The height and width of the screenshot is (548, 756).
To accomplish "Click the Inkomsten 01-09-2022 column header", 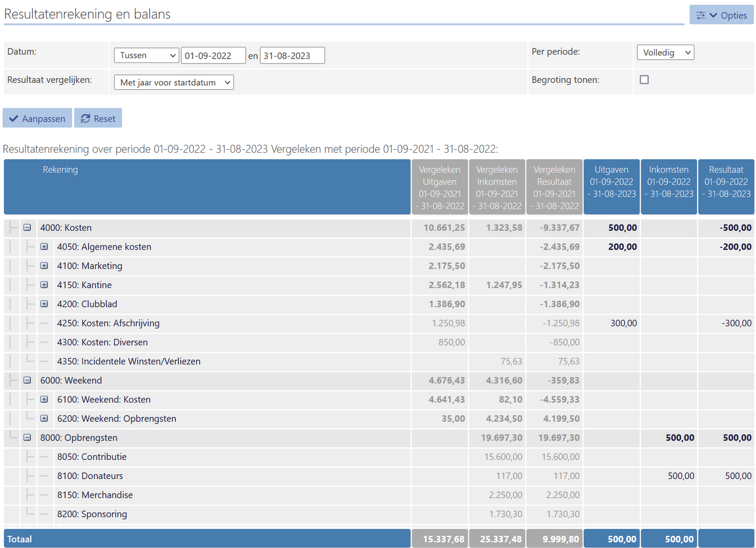I will click(669, 187).
